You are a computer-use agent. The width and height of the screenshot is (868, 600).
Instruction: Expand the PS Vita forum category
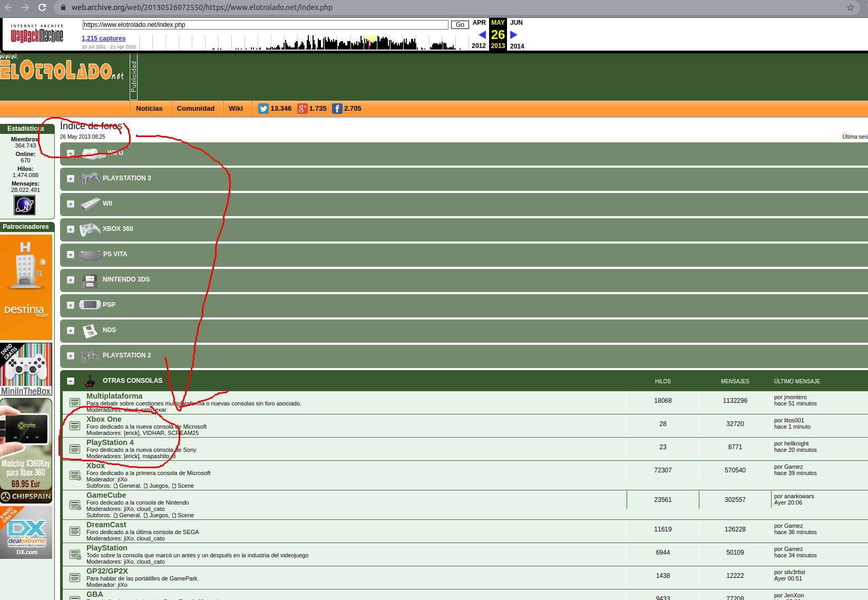click(71, 255)
